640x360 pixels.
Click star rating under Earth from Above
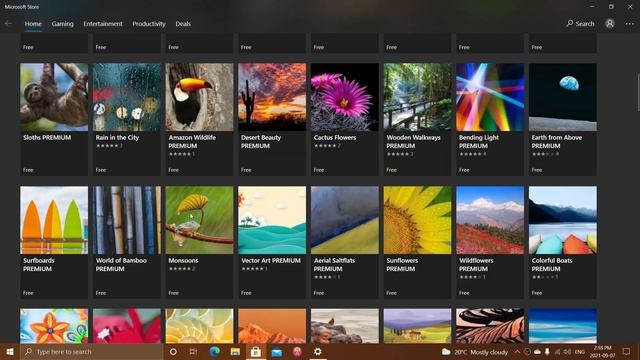tap(545, 154)
